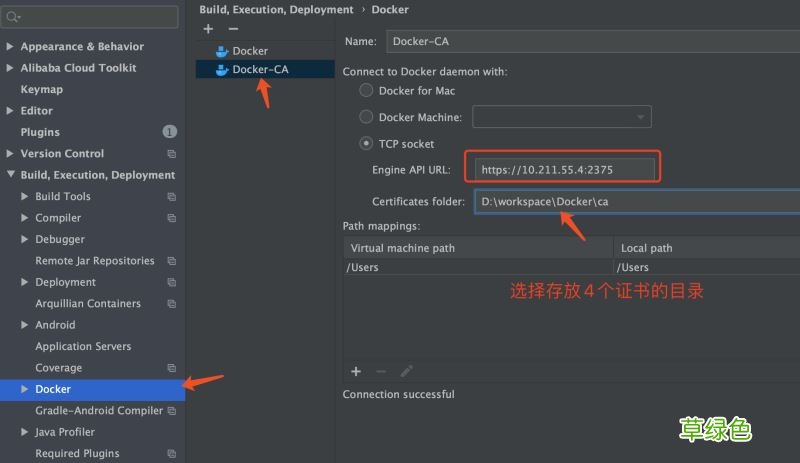Click the project-level icon next to Remote Jar Repositories
The image size is (800, 463).
click(x=172, y=261)
